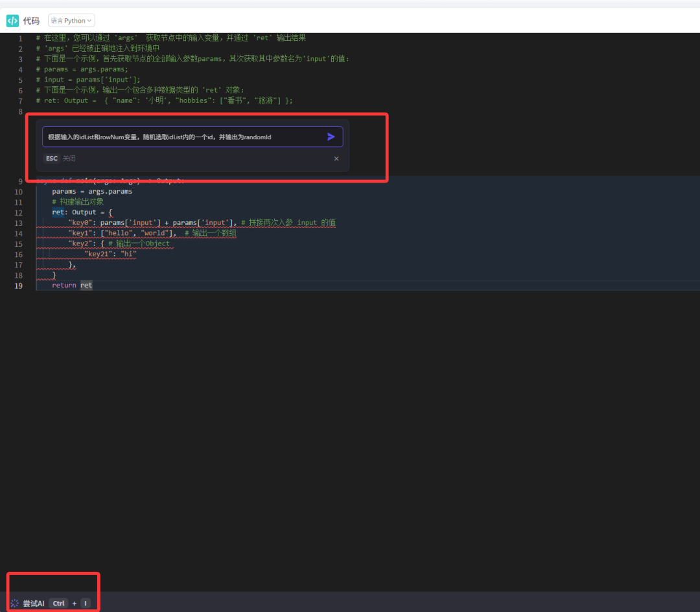This screenshot has width=700, height=612.
Task: Click the 尝试AI label at bottom
Action: coord(34,603)
